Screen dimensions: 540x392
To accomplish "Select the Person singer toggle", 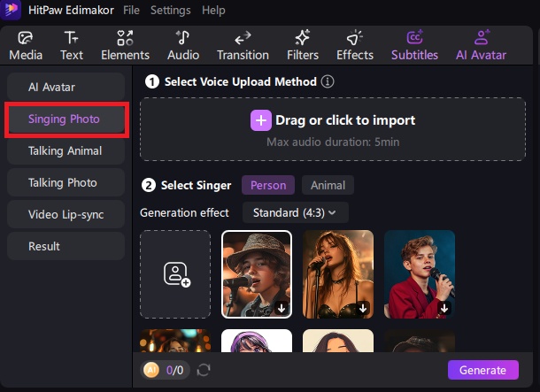I will coord(268,185).
